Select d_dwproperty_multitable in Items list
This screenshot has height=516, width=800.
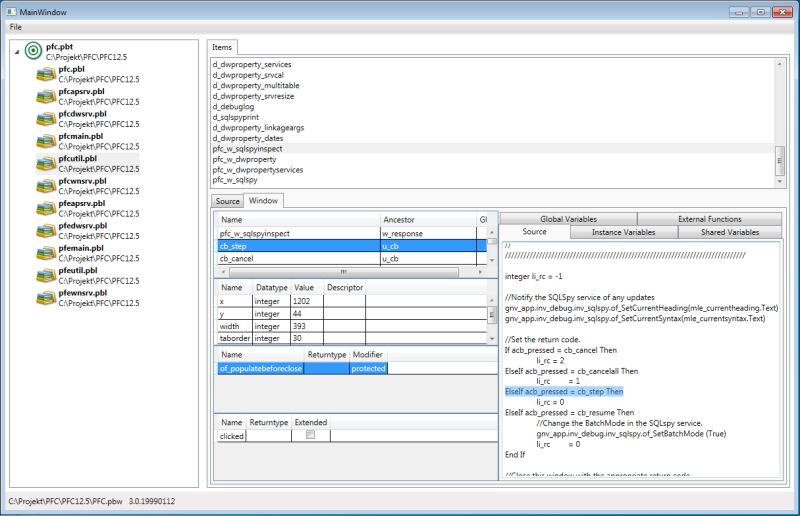[x=256, y=86]
